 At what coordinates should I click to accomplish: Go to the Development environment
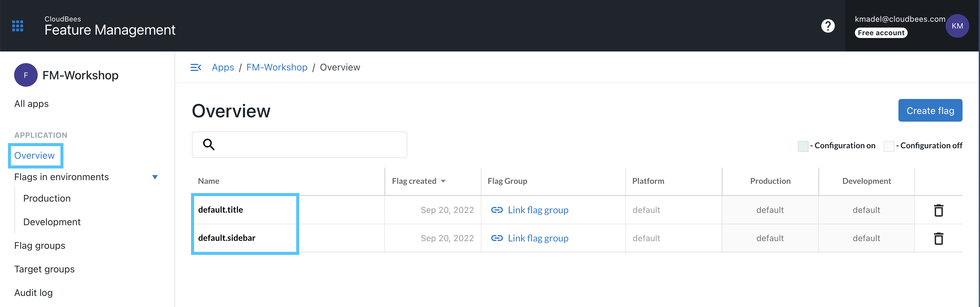52,222
